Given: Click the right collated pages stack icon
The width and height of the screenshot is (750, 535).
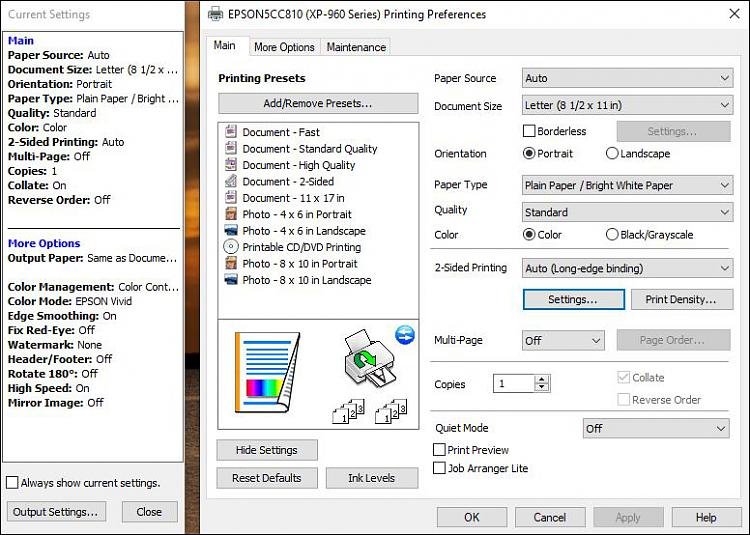Looking at the screenshot, I should click(x=391, y=411).
